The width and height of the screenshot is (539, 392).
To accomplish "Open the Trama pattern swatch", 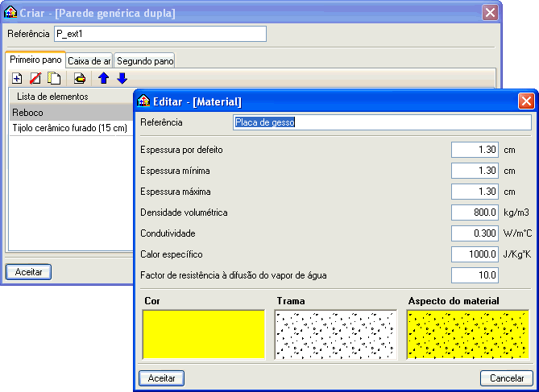I will [x=336, y=335].
